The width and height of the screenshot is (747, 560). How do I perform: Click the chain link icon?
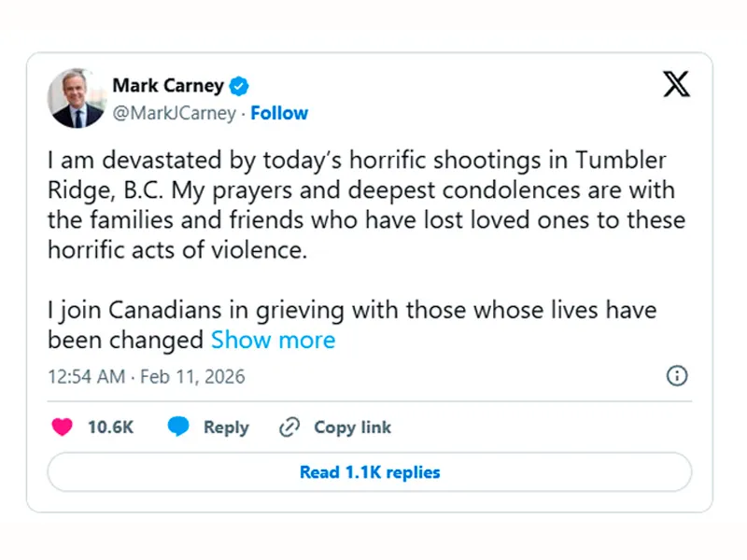pyautogui.click(x=289, y=427)
